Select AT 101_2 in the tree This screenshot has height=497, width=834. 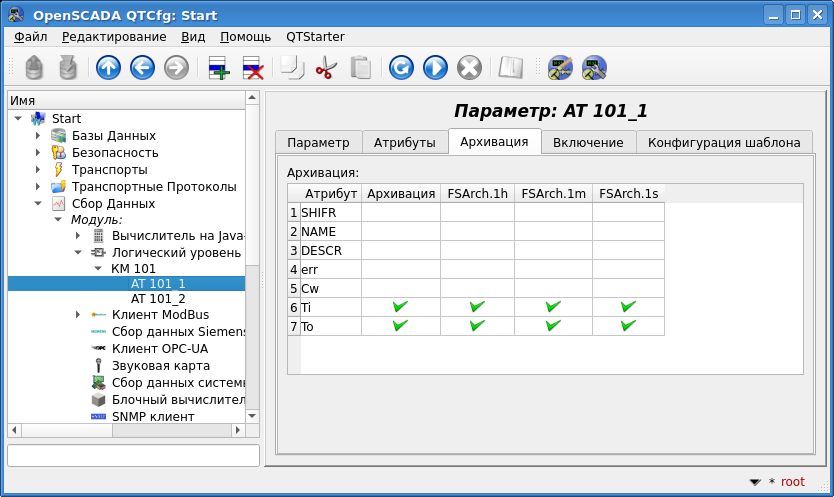(x=158, y=298)
